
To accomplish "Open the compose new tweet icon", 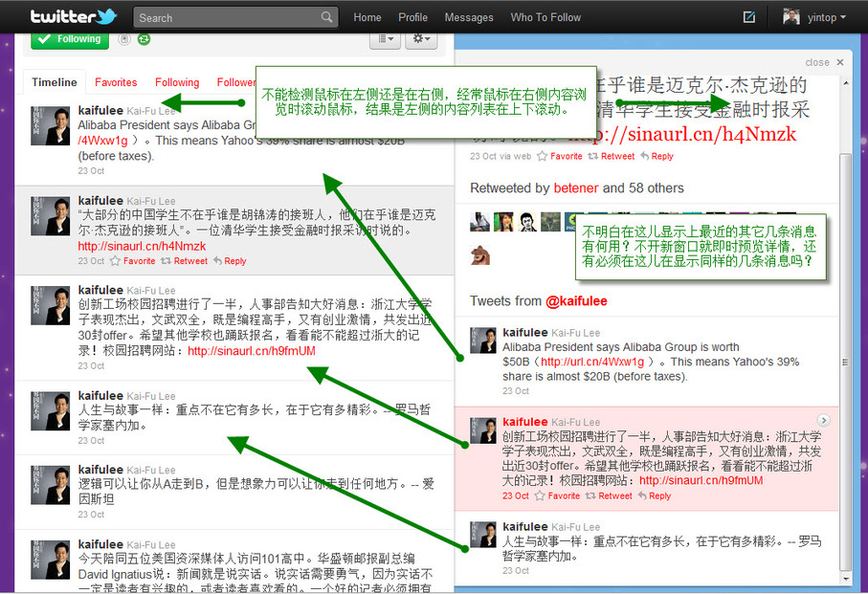I will tap(749, 16).
